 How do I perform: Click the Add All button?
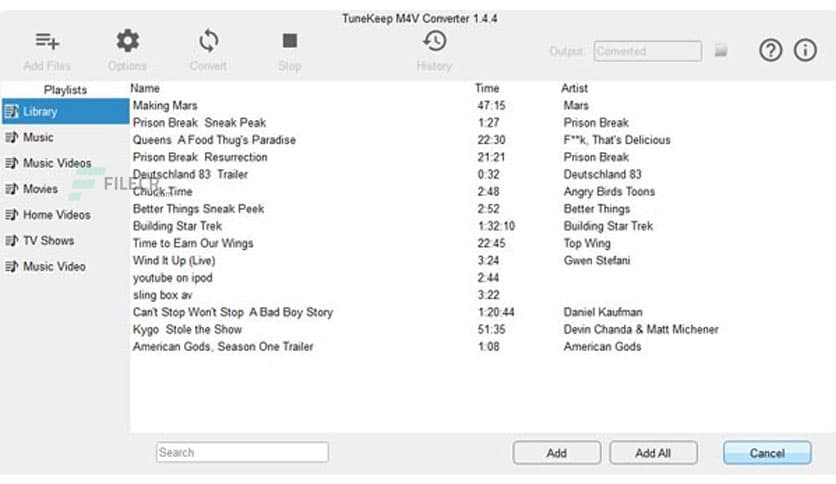(653, 453)
